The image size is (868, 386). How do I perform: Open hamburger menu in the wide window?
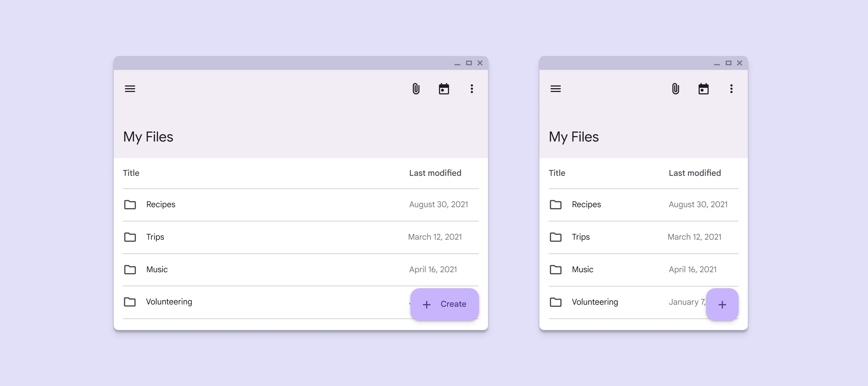point(130,89)
